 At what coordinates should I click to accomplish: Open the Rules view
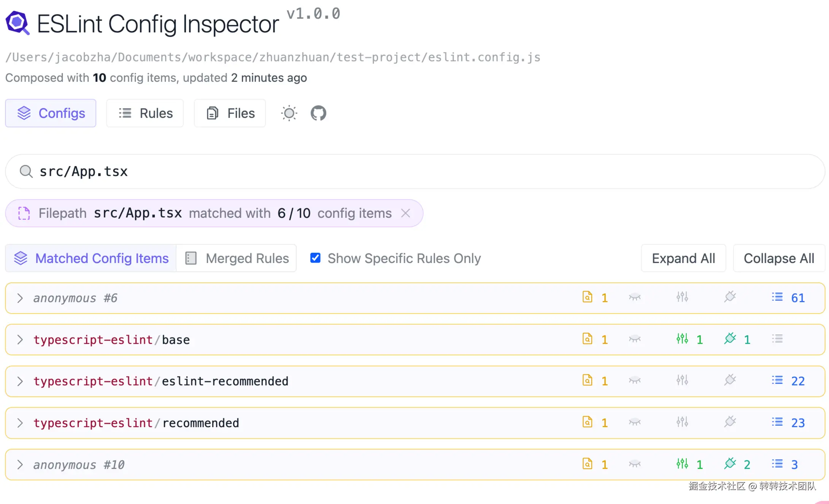click(145, 113)
